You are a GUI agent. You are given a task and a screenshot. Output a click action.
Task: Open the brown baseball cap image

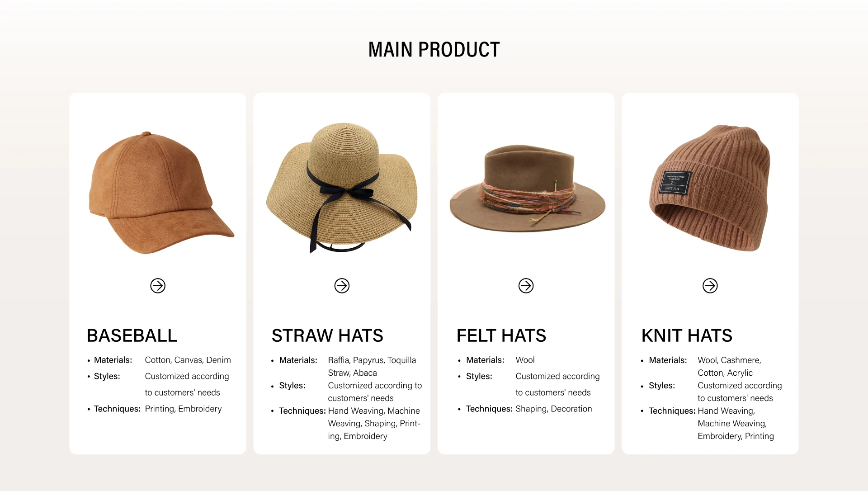[x=161, y=193]
